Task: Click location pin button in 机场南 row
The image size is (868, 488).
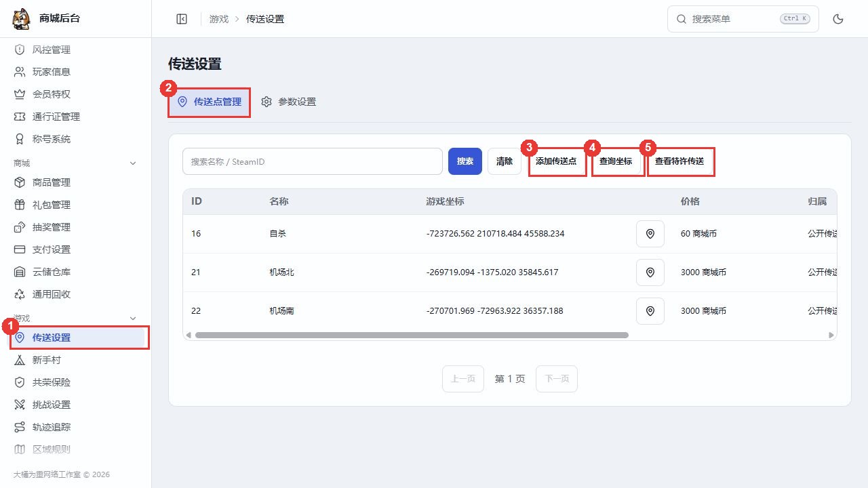Action: point(650,311)
